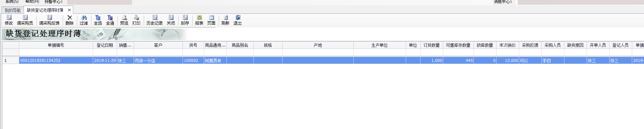The height and width of the screenshot is (129, 644).
Task: Clear selection with 全清 icon
Action: pyautogui.click(x=110, y=20)
